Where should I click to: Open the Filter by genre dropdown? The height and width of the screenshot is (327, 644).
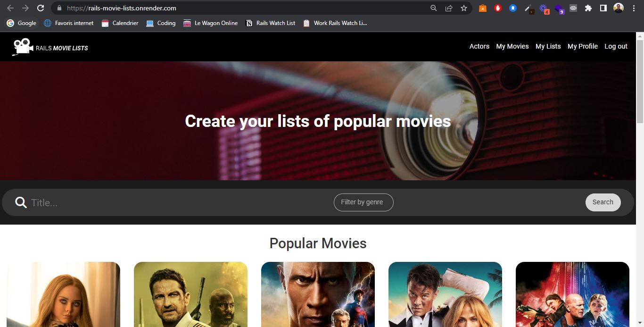[x=363, y=202]
